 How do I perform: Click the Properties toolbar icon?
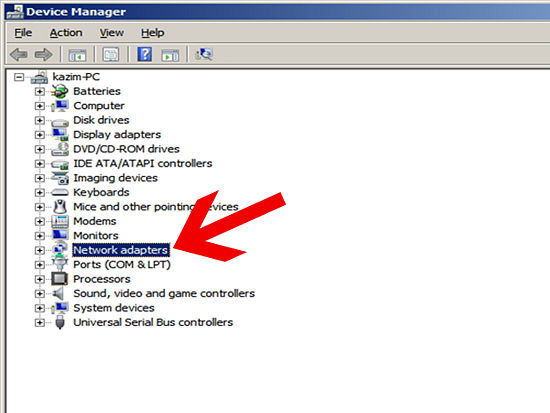111,54
